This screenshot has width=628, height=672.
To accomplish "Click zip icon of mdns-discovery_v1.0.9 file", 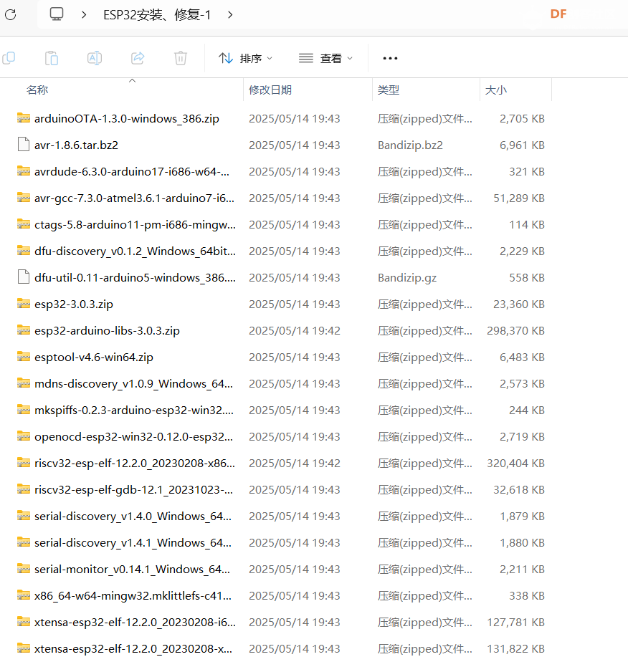I will point(24,383).
